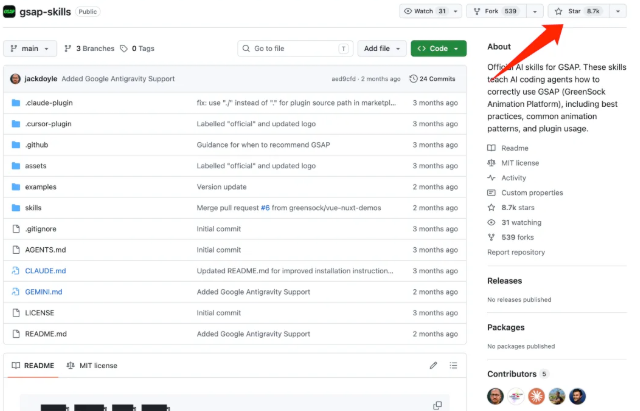The height and width of the screenshot is (411, 640).
Task: Click the aed9cfd commit hash
Action: click(x=343, y=79)
